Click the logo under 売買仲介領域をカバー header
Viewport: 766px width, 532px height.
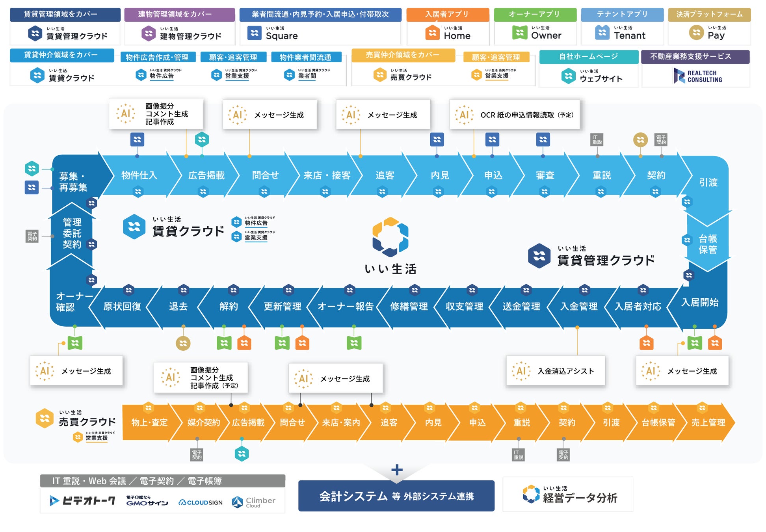click(402, 75)
